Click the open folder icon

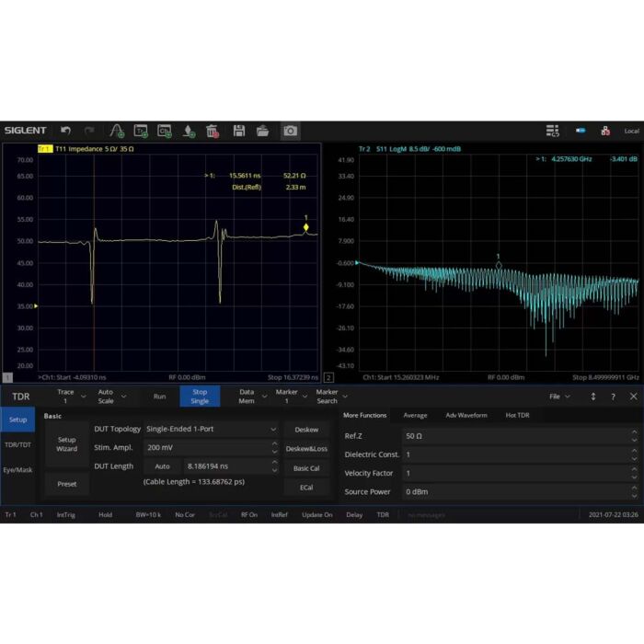262,131
